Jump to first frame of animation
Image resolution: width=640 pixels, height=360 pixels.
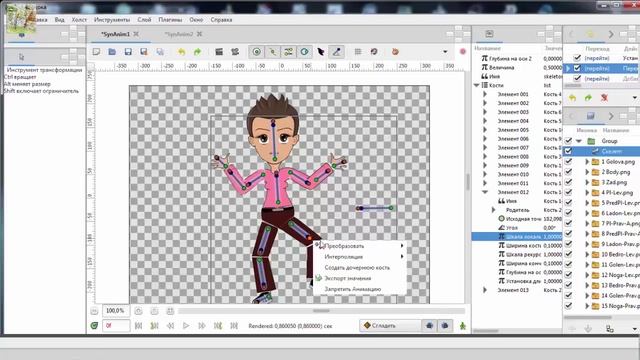pyautogui.click(x=138, y=326)
